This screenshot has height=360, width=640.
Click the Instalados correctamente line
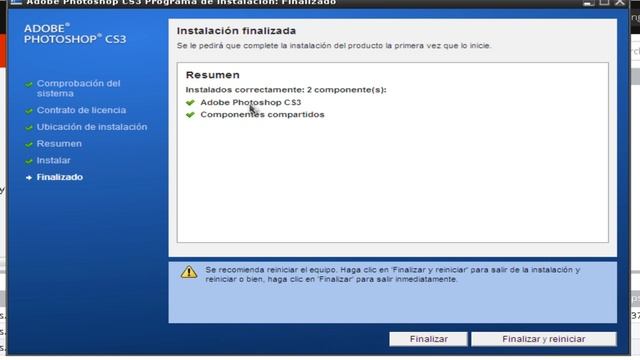(286, 90)
